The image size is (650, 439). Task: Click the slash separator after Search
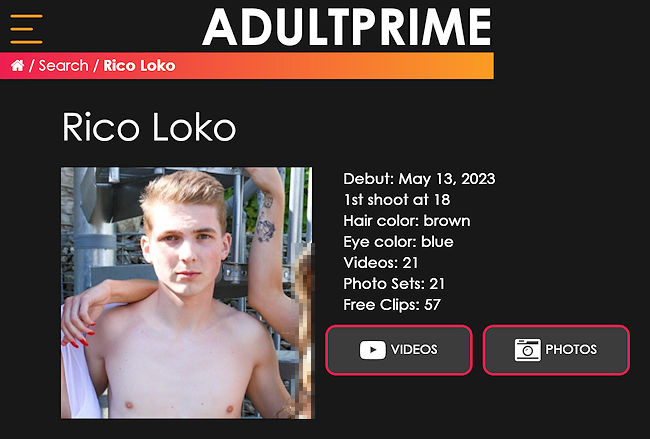(96, 65)
